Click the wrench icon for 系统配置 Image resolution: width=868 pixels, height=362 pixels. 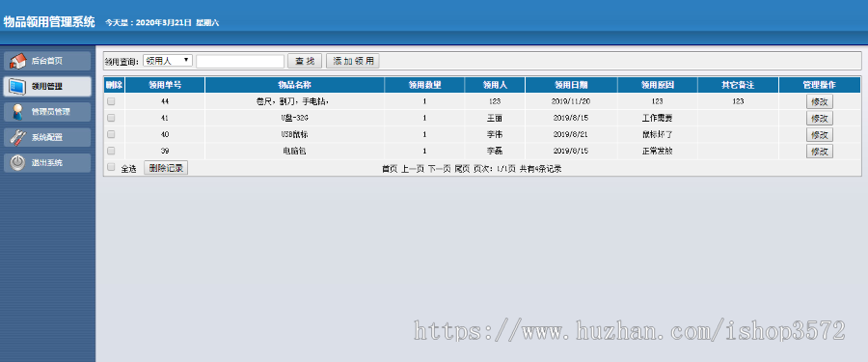point(17,137)
